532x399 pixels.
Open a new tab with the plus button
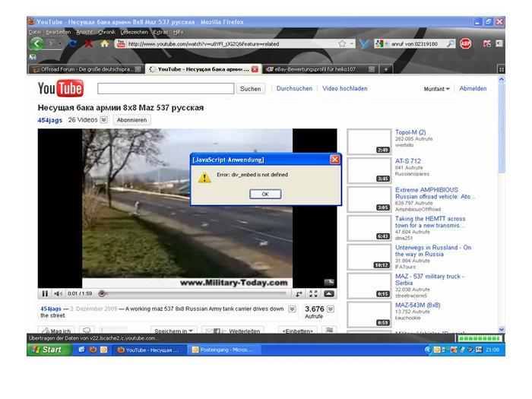[x=386, y=69]
